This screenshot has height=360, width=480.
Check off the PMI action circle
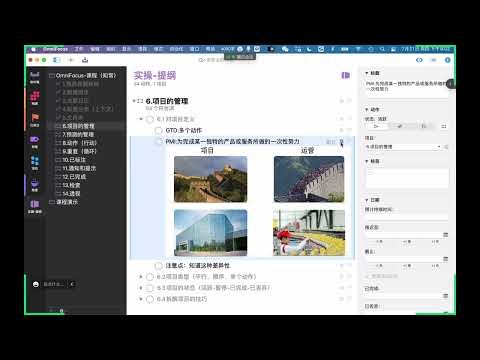tap(159, 142)
